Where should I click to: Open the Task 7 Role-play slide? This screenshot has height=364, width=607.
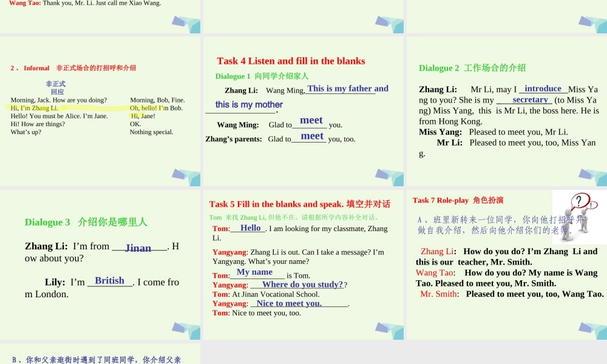pyautogui.click(x=507, y=265)
